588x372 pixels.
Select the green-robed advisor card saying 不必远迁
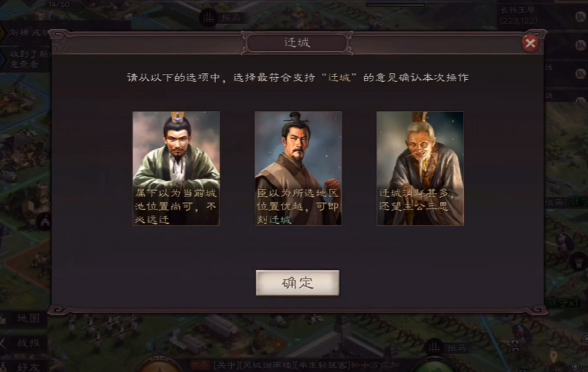pyautogui.click(x=176, y=168)
